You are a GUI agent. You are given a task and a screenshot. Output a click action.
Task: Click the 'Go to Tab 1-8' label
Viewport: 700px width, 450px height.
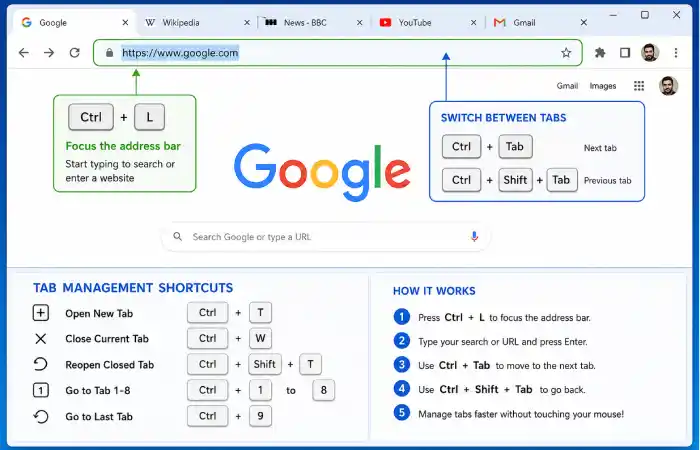tap(98, 391)
